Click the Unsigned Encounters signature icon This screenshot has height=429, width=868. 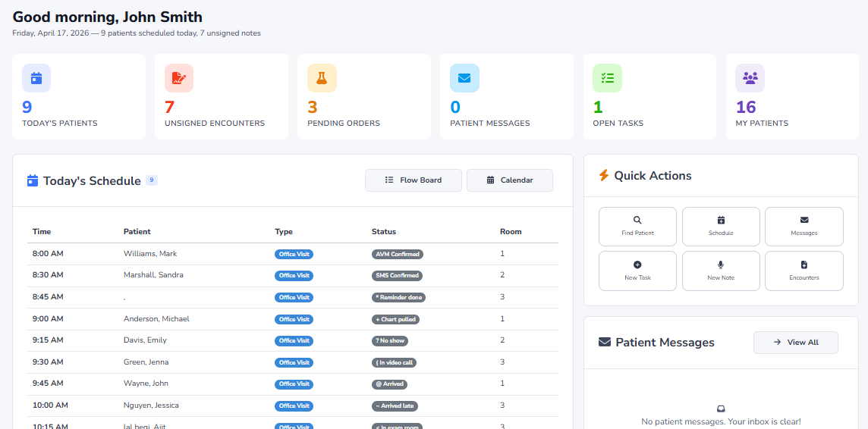tap(179, 78)
